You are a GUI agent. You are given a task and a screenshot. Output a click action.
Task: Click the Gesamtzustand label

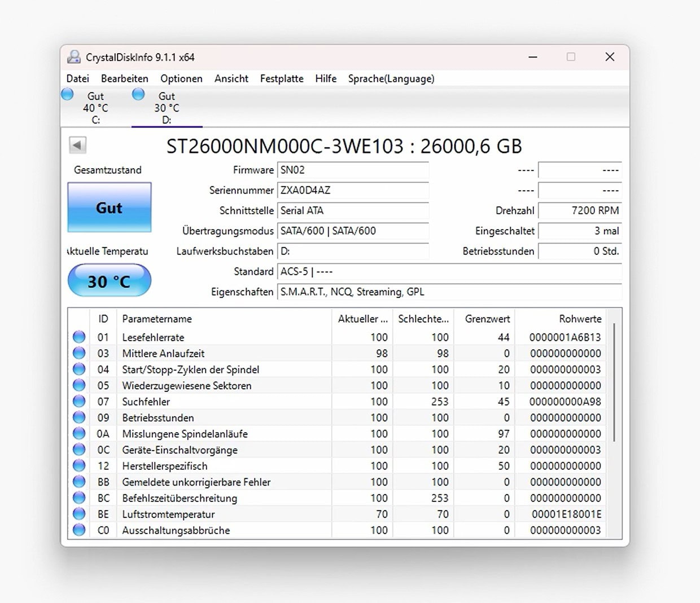tap(107, 170)
